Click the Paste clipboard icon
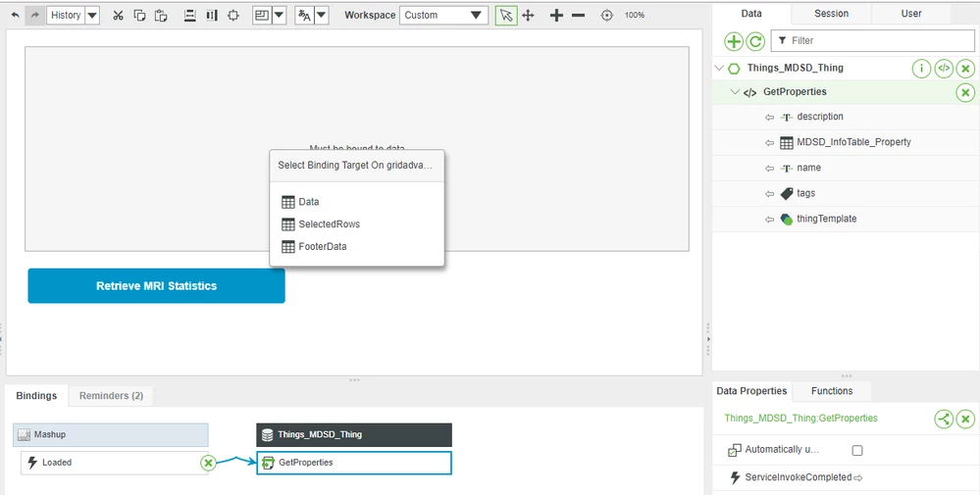The height and width of the screenshot is (495, 980). click(x=161, y=15)
